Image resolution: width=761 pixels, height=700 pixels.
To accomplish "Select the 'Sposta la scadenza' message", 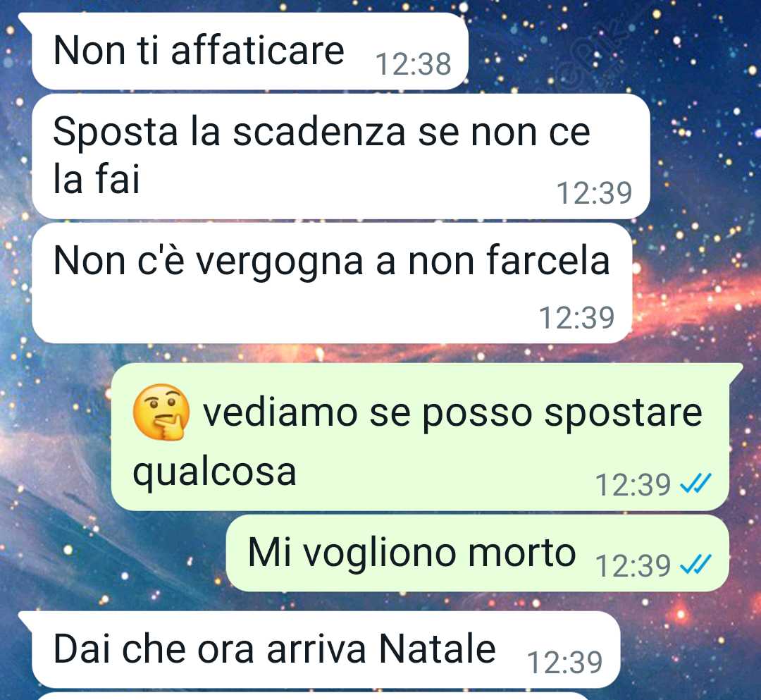I will [x=341, y=156].
